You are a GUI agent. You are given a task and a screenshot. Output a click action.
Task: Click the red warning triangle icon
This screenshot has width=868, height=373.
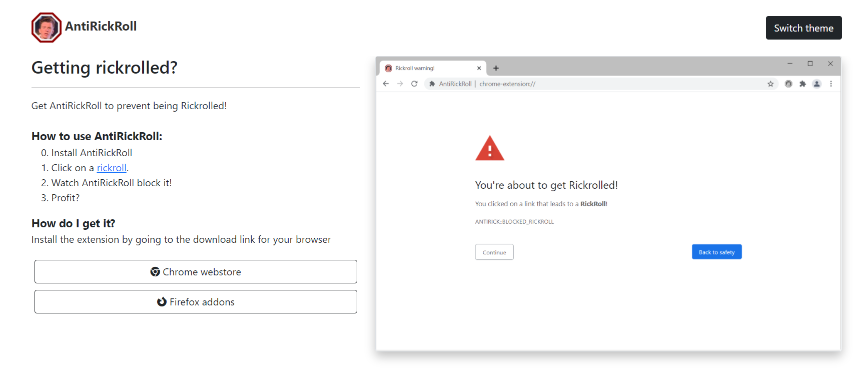coord(490,148)
